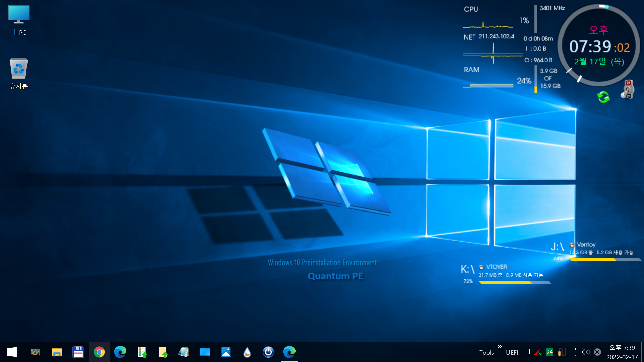Open the Windows Start menu
644x362 pixels.
pyautogui.click(x=12, y=352)
